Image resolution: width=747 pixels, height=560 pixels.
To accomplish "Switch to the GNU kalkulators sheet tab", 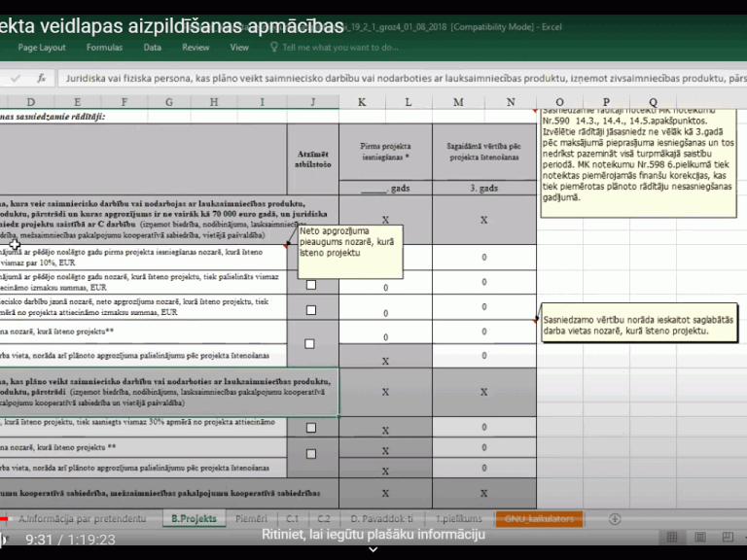I will coord(538,518).
